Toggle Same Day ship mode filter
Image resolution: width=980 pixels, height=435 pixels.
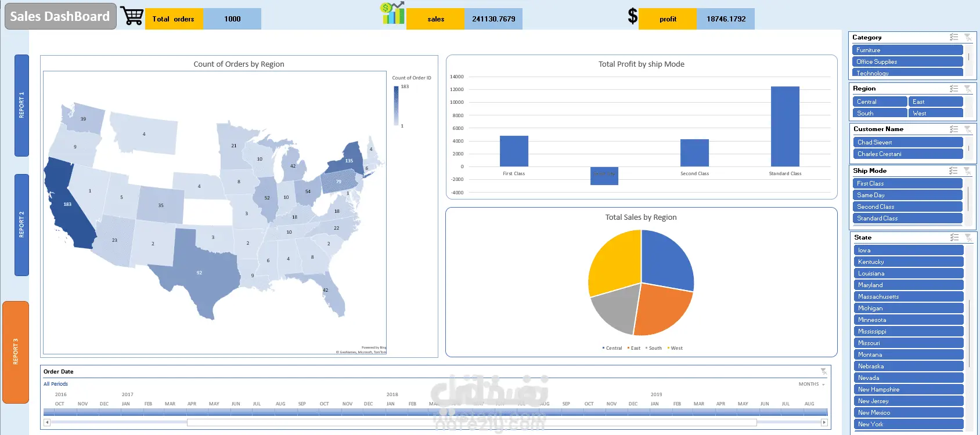907,195
